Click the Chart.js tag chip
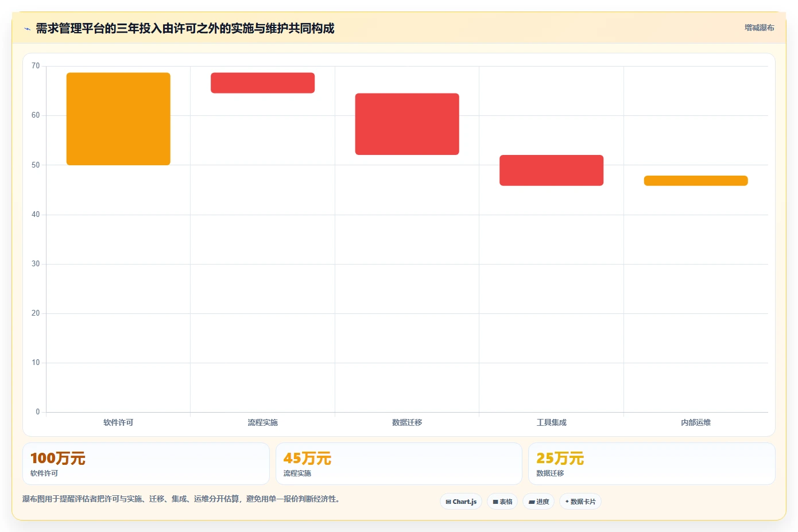The height and width of the screenshot is (532, 798). tap(461, 502)
